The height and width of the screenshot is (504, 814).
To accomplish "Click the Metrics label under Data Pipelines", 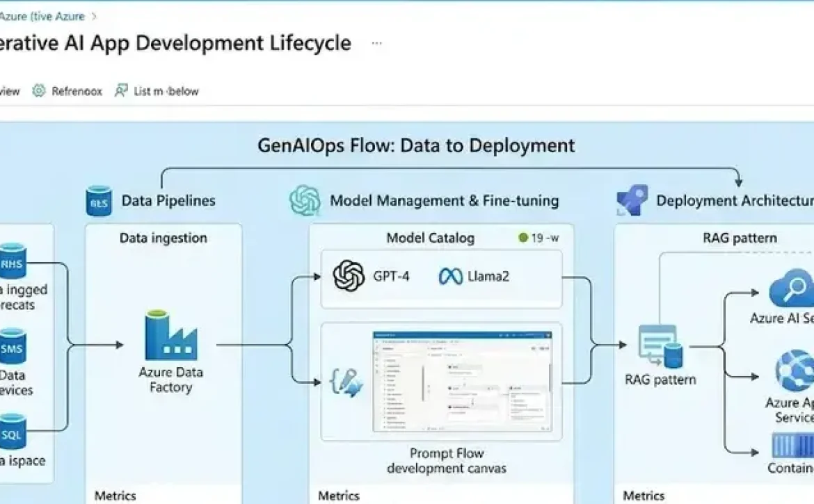I will (115, 496).
